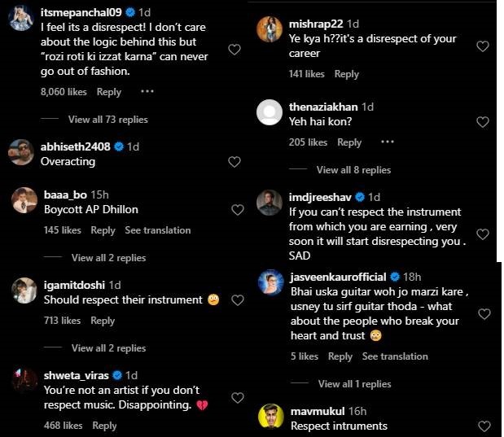
Task: Open abhiseth2408's profile picture
Action: [x=20, y=152]
